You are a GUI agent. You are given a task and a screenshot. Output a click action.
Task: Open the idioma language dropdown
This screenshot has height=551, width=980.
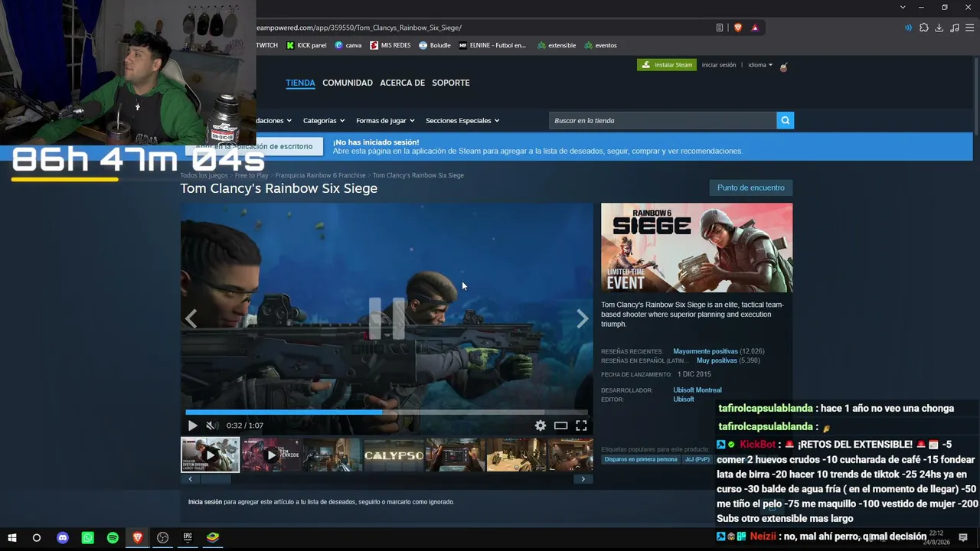pos(760,65)
